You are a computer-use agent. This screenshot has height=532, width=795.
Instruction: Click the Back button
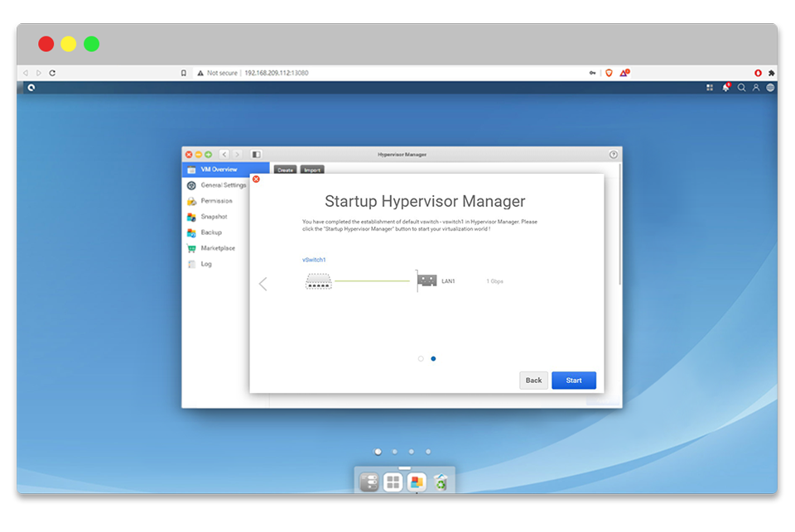coord(533,381)
